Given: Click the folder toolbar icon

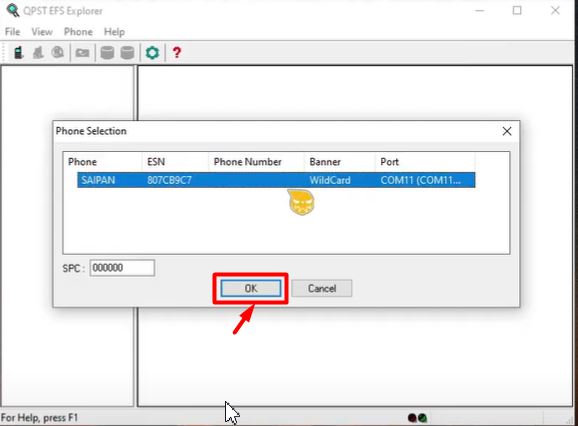Looking at the screenshot, I should click(x=83, y=53).
